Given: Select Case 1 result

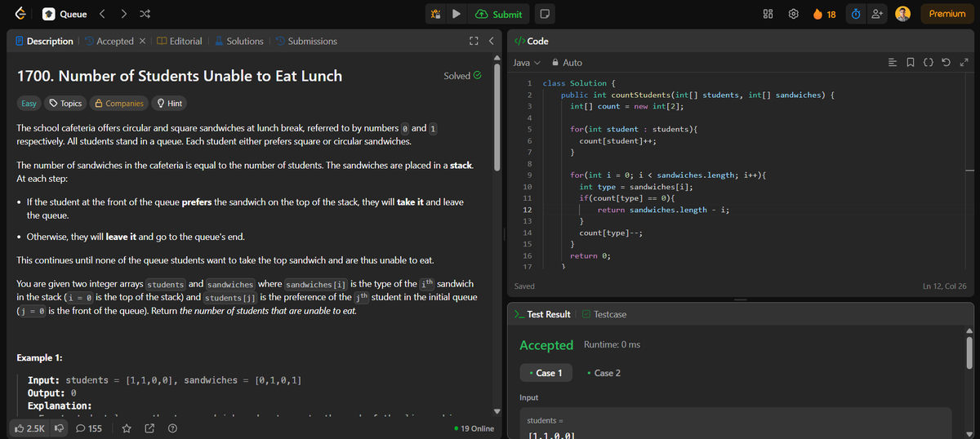Looking at the screenshot, I should (x=546, y=373).
